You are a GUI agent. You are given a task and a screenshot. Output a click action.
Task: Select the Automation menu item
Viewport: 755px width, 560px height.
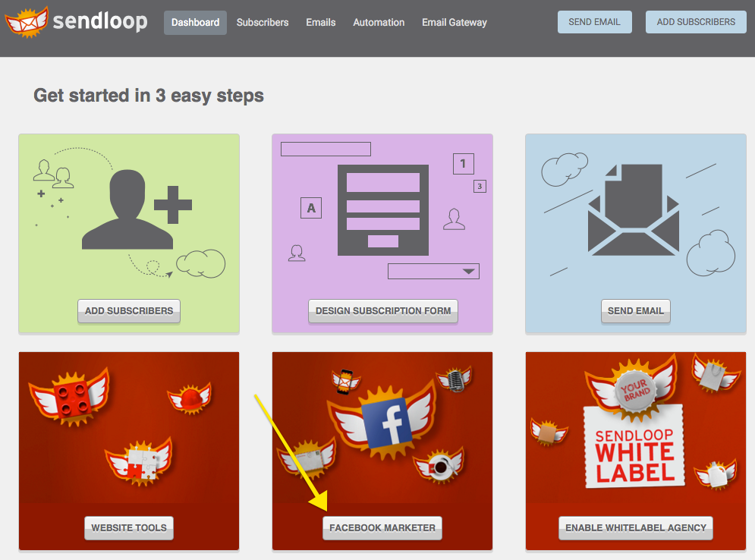click(x=379, y=23)
